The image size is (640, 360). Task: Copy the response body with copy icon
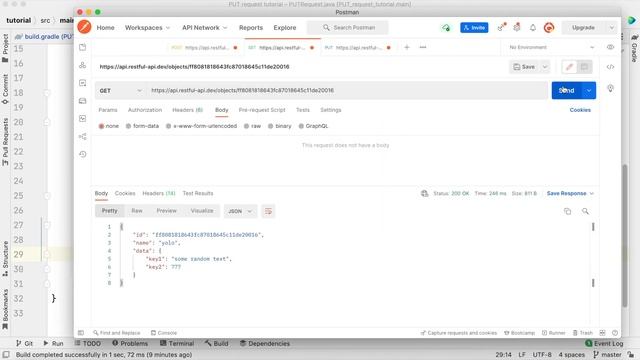click(x=567, y=211)
